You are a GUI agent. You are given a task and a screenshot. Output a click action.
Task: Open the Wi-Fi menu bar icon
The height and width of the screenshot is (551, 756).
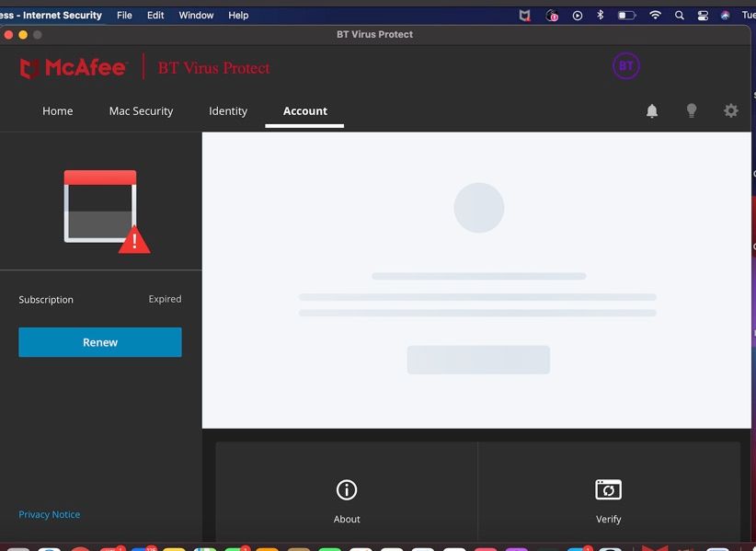(x=655, y=16)
